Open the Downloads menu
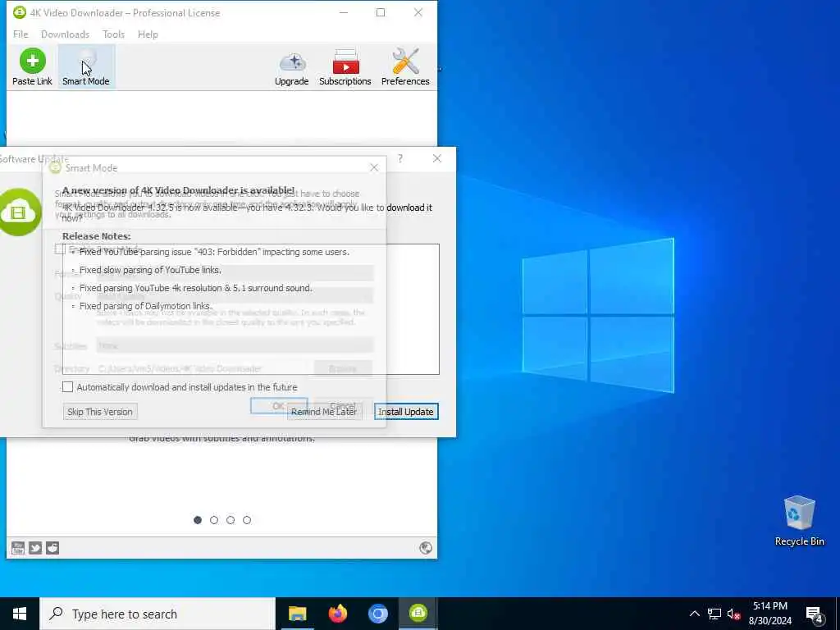 (x=65, y=34)
